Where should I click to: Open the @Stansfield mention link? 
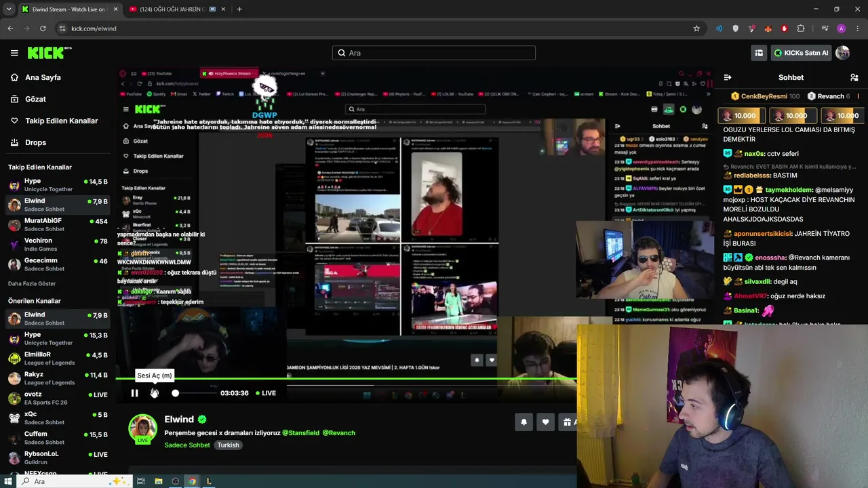click(x=300, y=432)
